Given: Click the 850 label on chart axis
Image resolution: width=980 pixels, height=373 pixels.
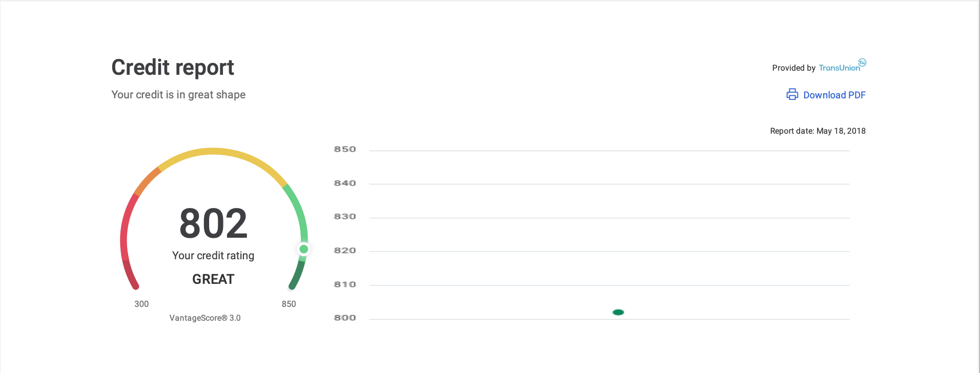Looking at the screenshot, I should 344,150.
